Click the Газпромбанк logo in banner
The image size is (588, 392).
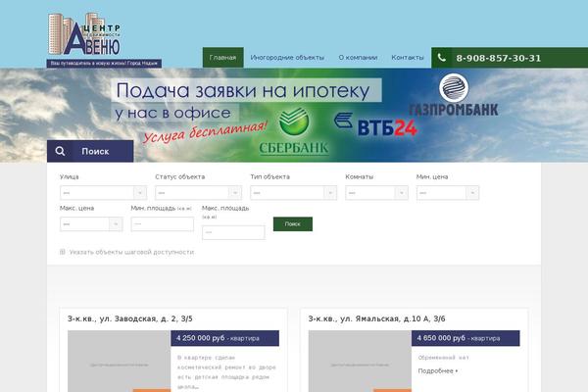[454, 95]
